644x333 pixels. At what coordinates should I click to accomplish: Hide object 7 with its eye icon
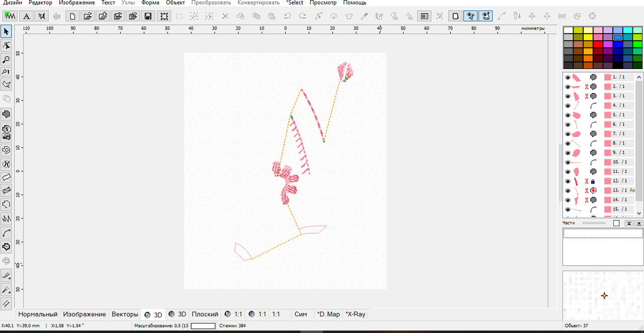pyautogui.click(x=568, y=134)
